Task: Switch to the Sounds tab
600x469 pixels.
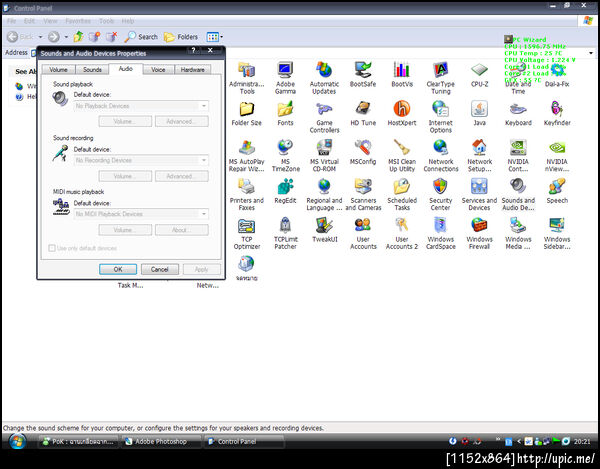Action: coord(92,70)
